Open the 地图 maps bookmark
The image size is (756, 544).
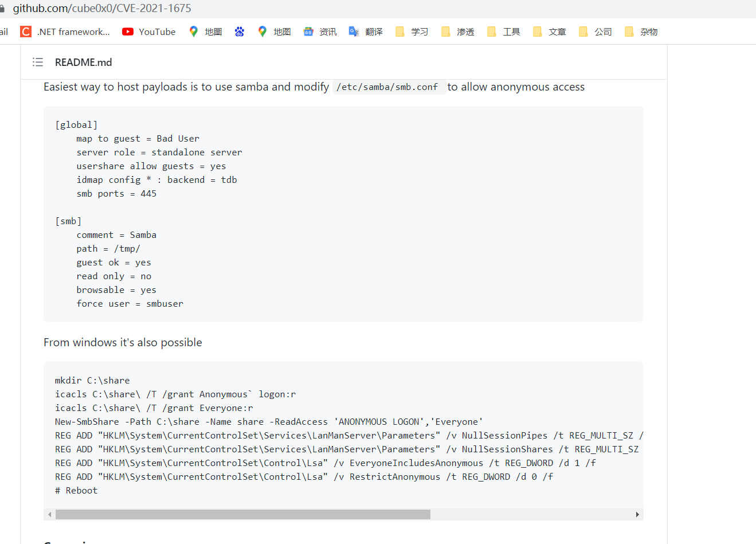point(274,32)
